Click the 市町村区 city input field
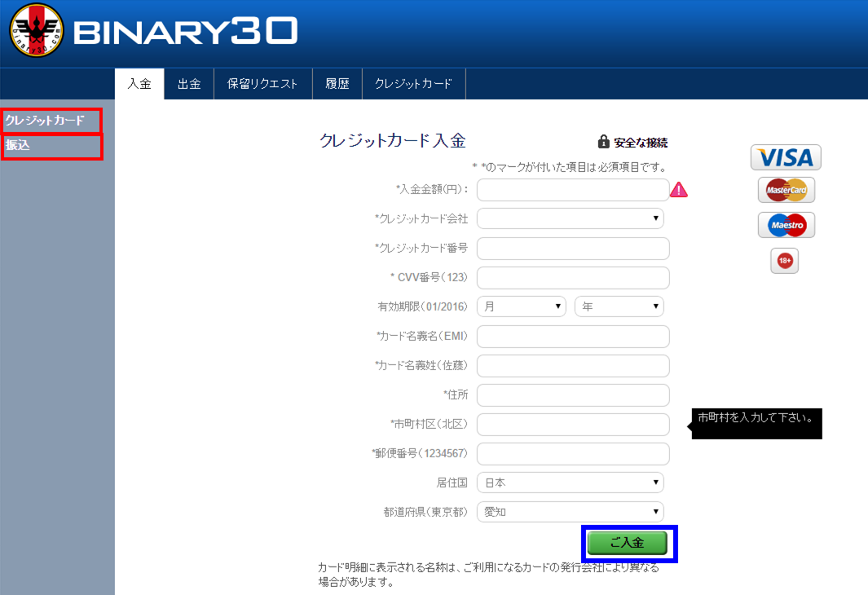Image resolution: width=868 pixels, height=595 pixels. tap(573, 425)
